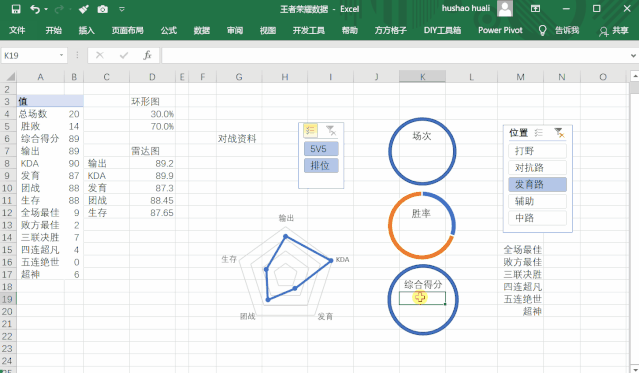Select row 10 header
Screen dimensions: 639x373
(x=8, y=188)
